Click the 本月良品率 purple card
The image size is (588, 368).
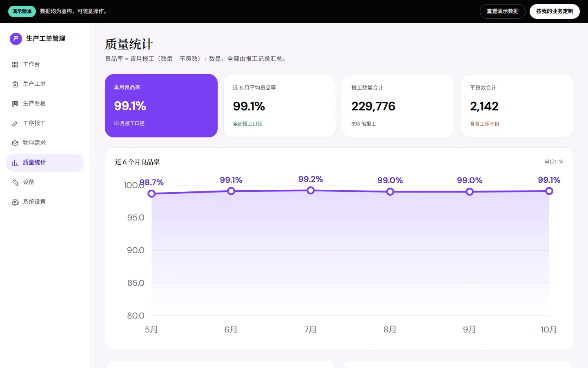coord(161,105)
